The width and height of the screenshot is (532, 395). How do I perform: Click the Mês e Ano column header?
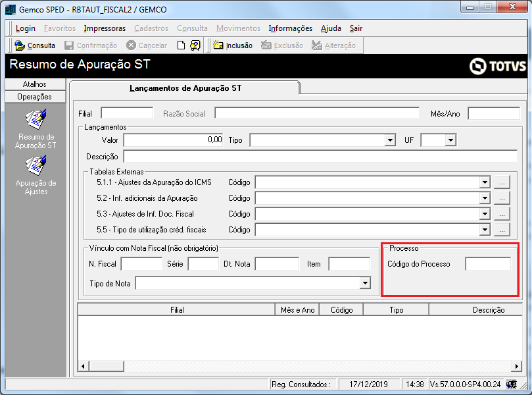tap(297, 310)
